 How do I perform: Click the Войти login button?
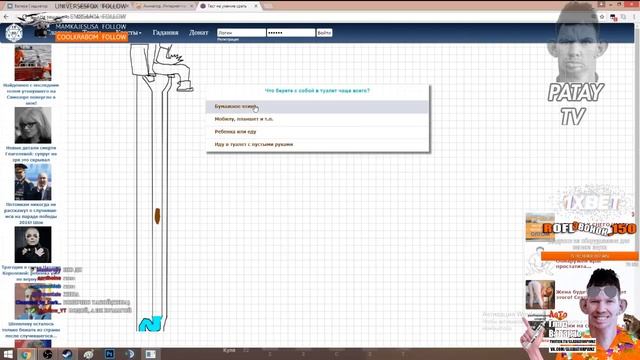pyautogui.click(x=324, y=33)
